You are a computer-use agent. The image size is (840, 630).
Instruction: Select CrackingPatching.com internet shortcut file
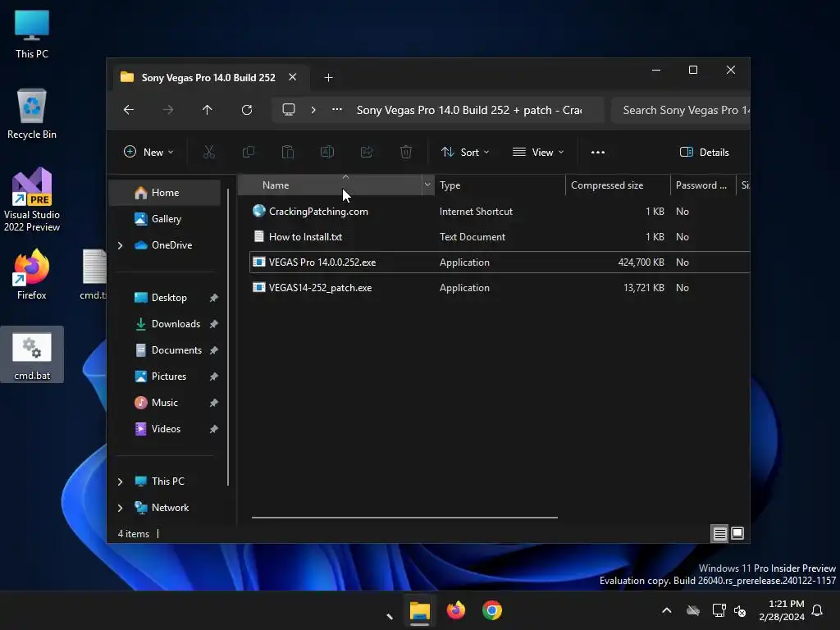[x=500, y=212]
